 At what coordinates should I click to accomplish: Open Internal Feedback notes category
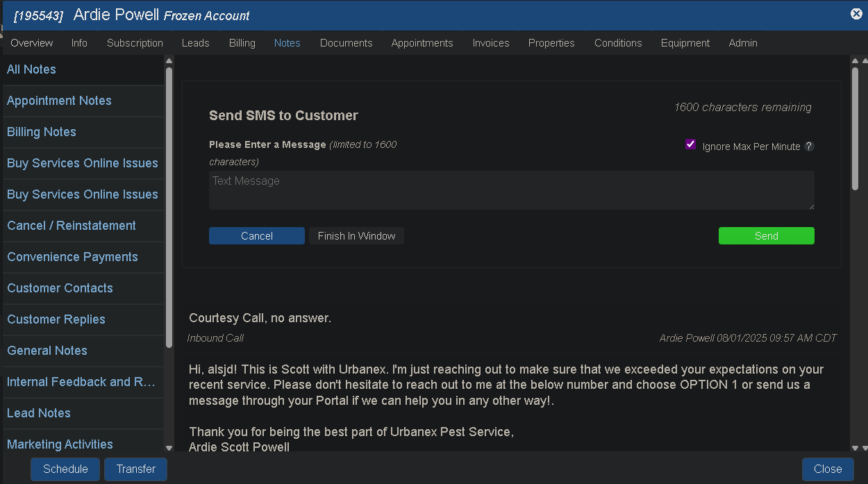click(83, 382)
